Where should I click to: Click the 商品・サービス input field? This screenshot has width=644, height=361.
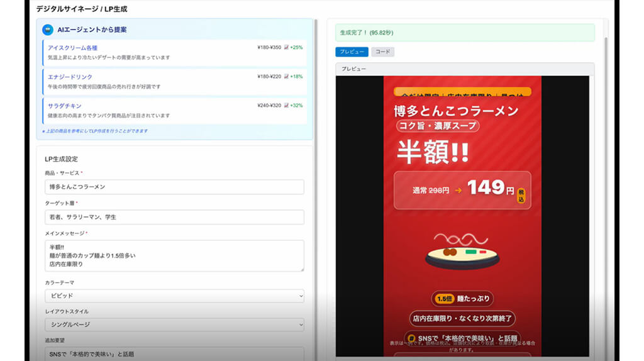click(174, 187)
